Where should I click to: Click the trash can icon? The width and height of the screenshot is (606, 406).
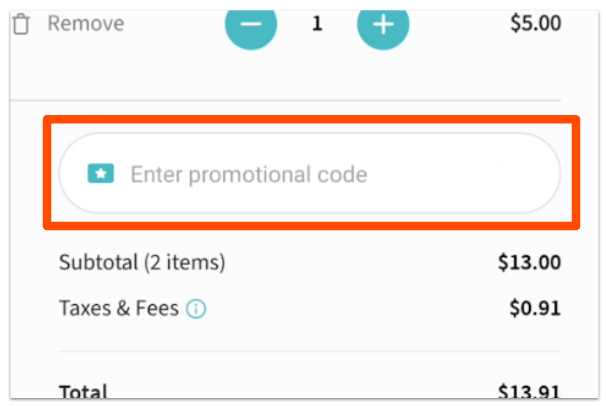click(x=20, y=23)
